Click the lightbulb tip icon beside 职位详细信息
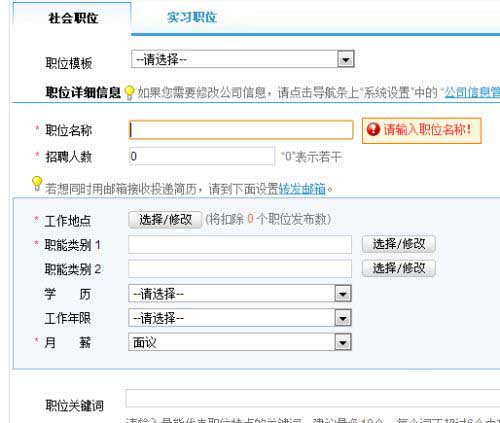Viewport: 500px width, 423px height. coord(129,93)
